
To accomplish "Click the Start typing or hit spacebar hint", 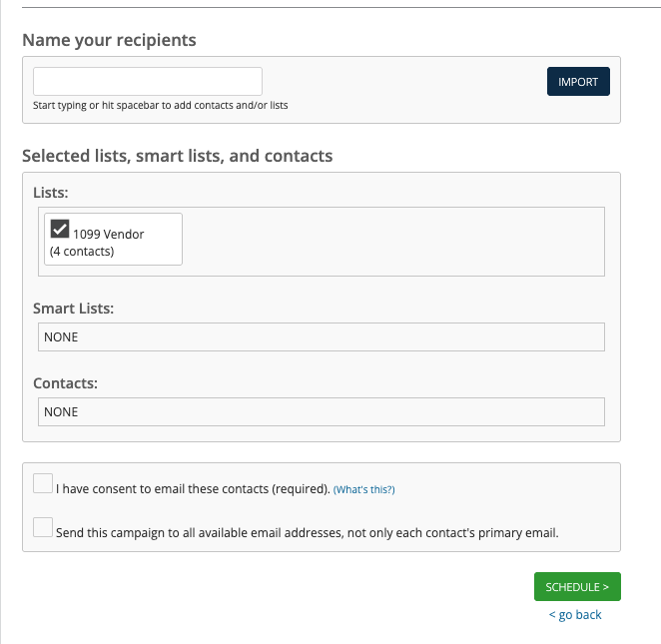I will coord(160,106).
